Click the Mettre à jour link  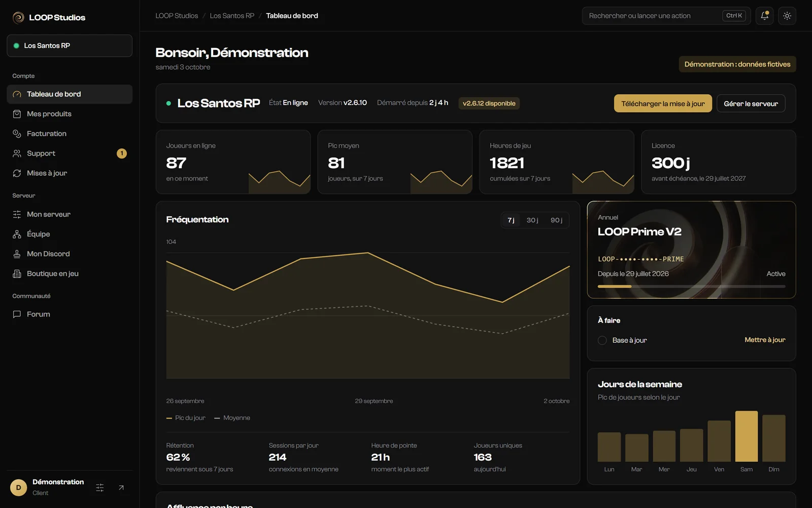point(765,340)
